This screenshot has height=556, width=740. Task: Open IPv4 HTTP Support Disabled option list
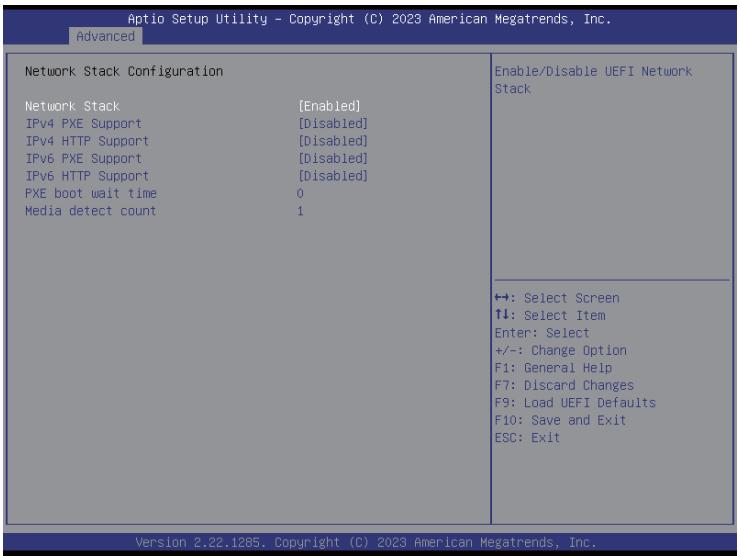[333, 141]
